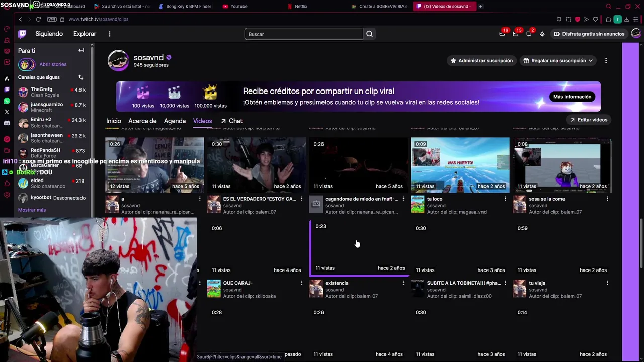Click Administrar suscripción button
Screen dimensions: 644x362
click(482, 61)
